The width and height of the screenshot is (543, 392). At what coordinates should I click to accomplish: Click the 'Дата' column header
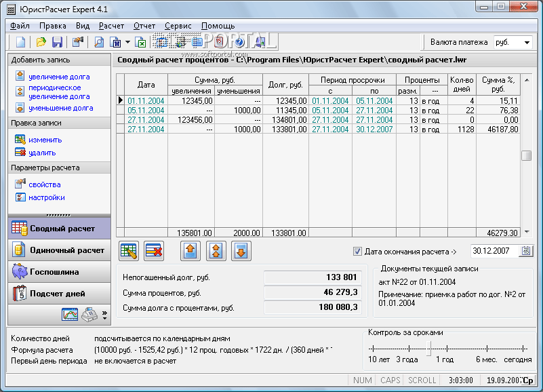146,85
